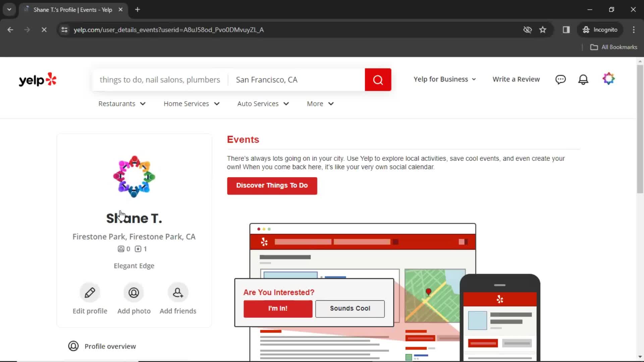Click the Discover Things To Do button
This screenshot has width=644, height=362.
coord(272,185)
